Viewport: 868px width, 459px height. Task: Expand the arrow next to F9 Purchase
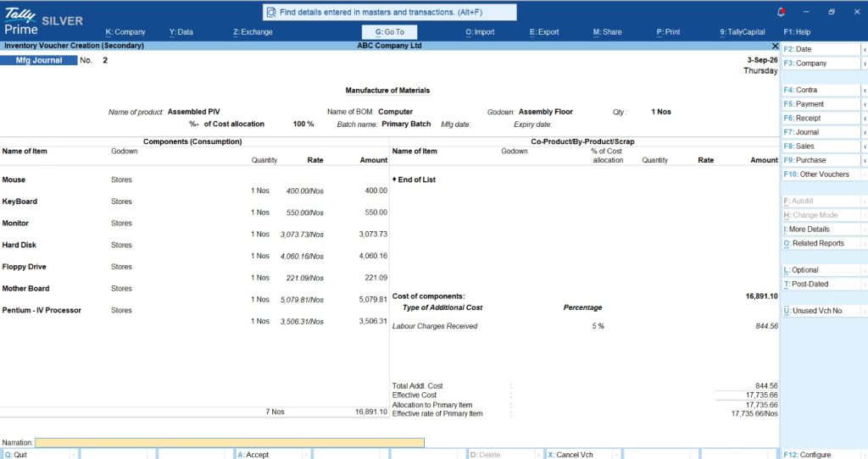pyautogui.click(x=865, y=160)
